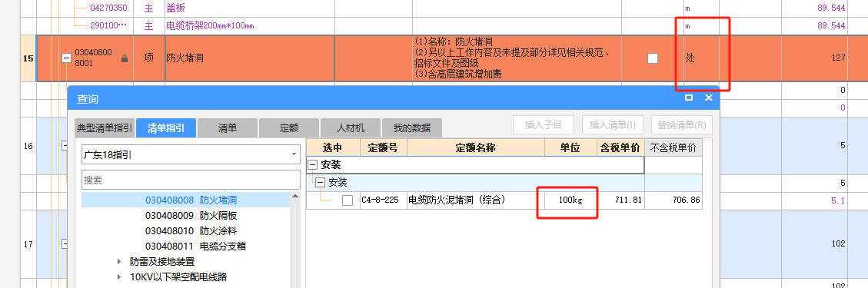Maximize the 查询 dialog
This screenshot has width=868, height=288.
[689, 98]
